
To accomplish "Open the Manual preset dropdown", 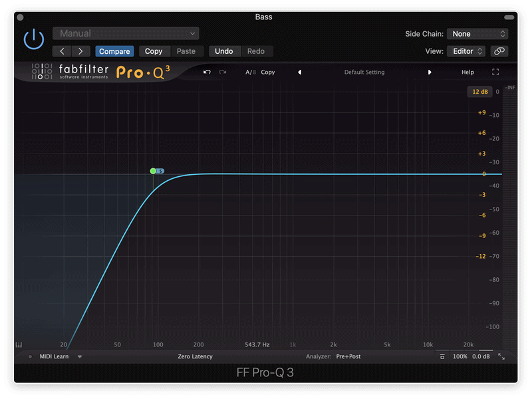I will pyautogui.click(x=126, y=33).
